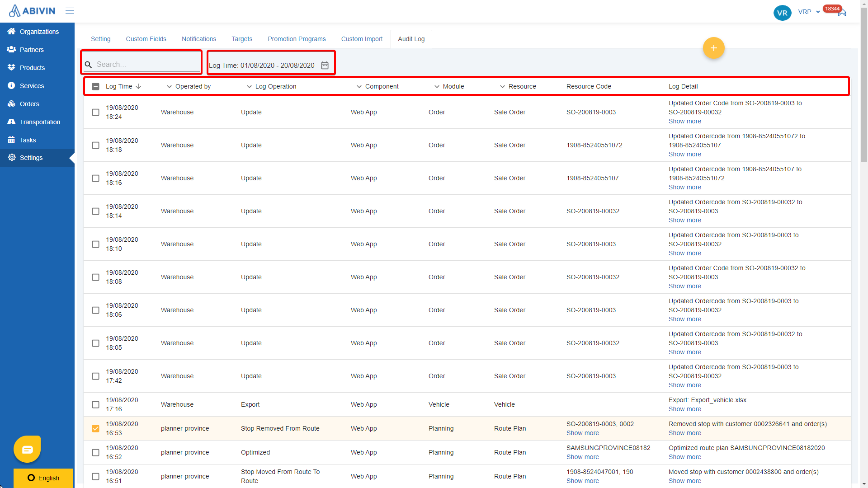Screen dimensions: 868x488
Task: Uncheck the 19/08/2020 16:53 row
Action: pyautogui.click(x=95, y=428)
